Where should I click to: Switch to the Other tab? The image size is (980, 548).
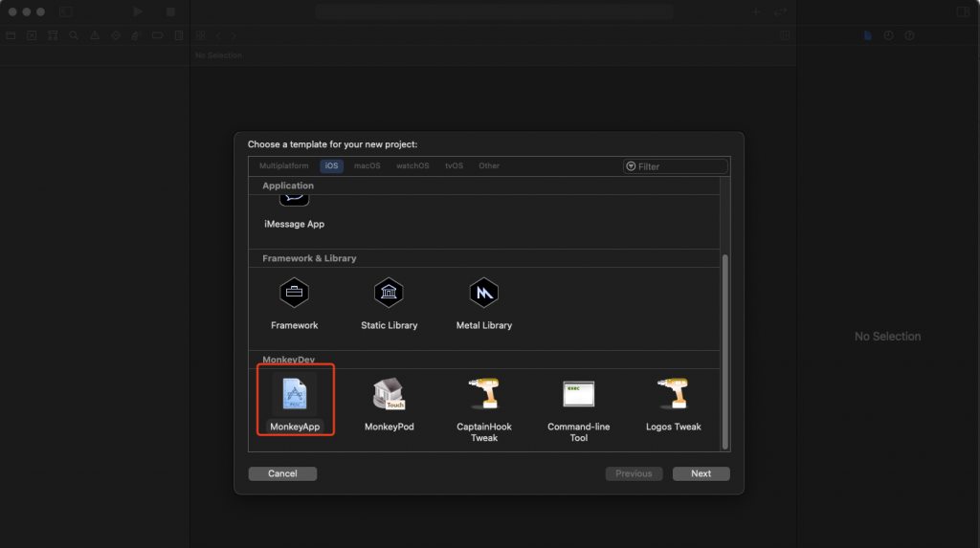pos(489,165)
